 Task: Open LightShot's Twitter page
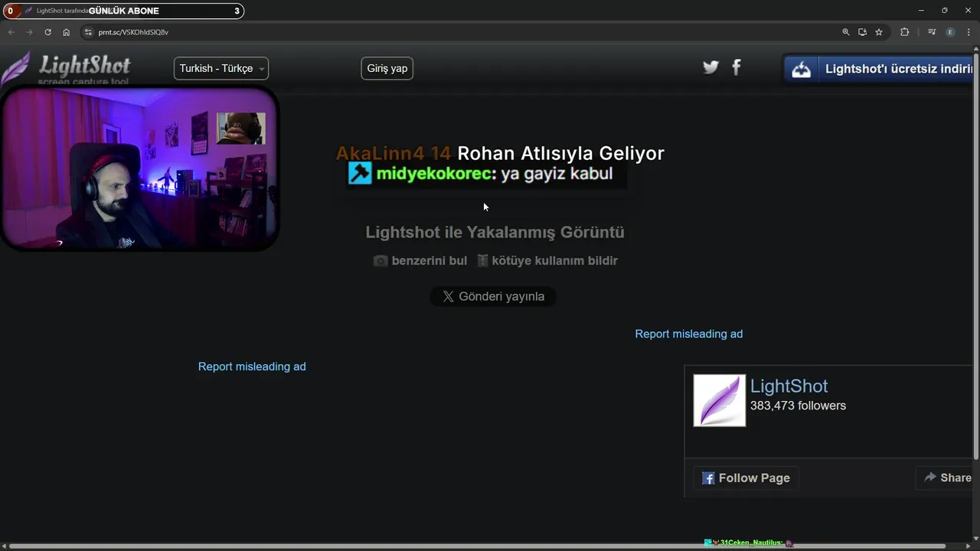[710, 67]
